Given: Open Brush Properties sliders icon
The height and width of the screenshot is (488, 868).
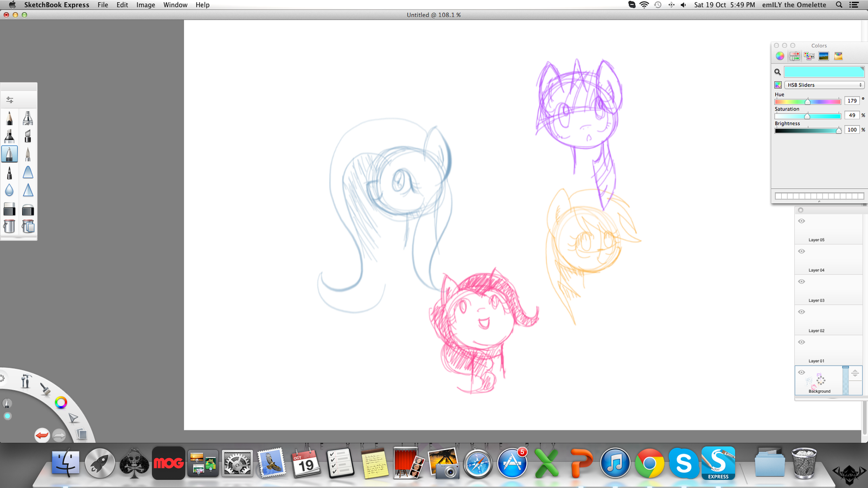Looking at the screenshot, I should click(10, 100).
